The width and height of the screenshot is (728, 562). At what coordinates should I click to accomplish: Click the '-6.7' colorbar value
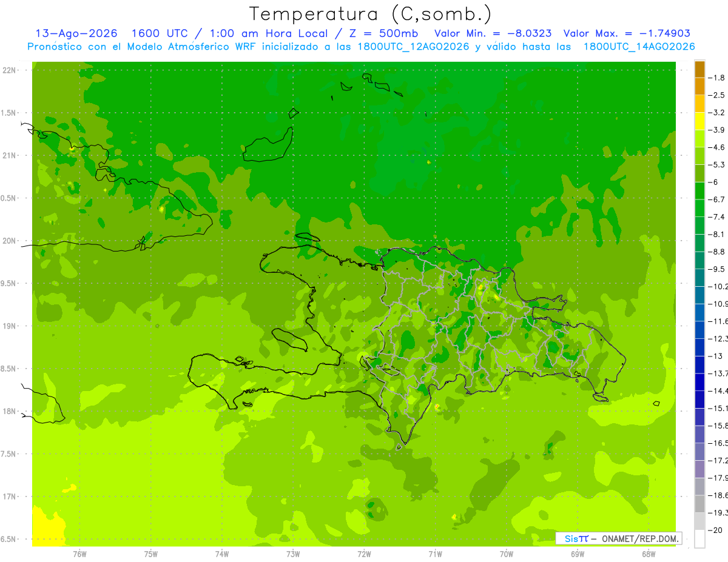pos(716,199)
